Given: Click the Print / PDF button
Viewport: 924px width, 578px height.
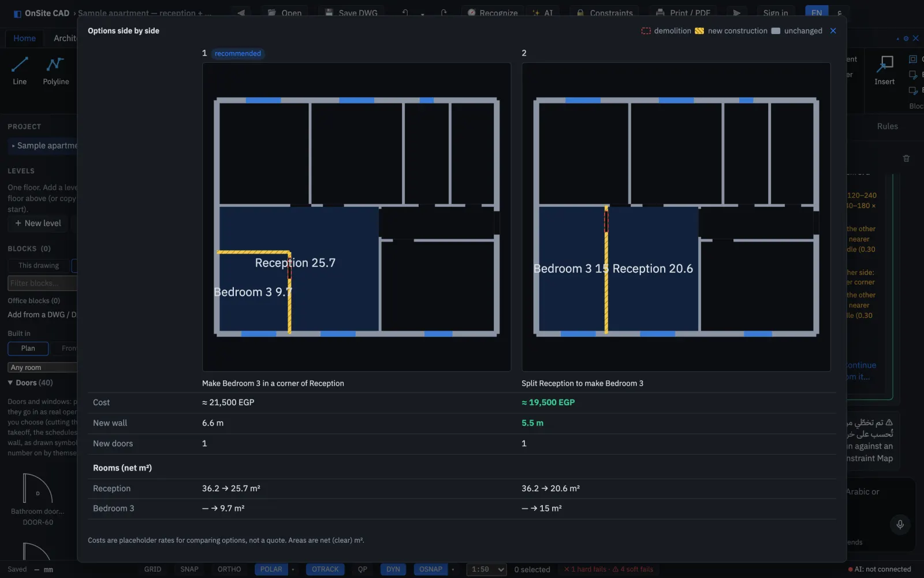Looking at the screenshot, I should click(683, 13).
